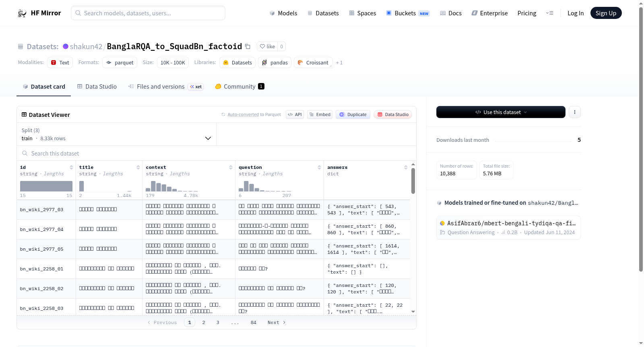Open the shakun42 profile link
The image size is (644, 347).
(86, 47)
